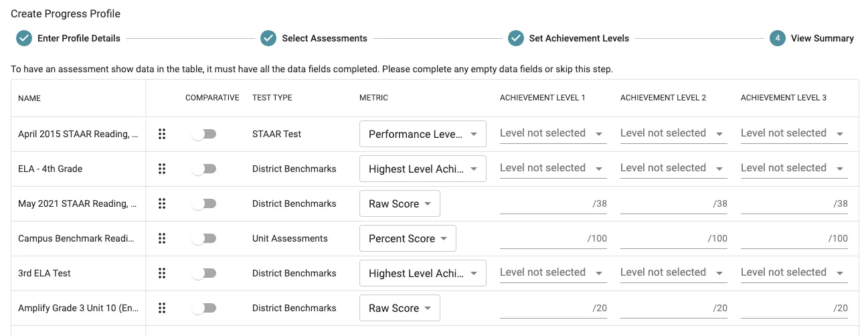This screenshot has width=868, height=336.
Task: Click the Set Achievement Levels checkmark icon
Action: [515, 38]
